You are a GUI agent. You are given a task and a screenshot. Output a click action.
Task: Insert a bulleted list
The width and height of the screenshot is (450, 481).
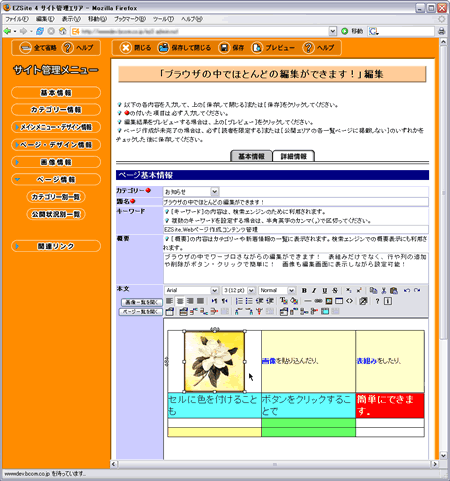point(249,301)
